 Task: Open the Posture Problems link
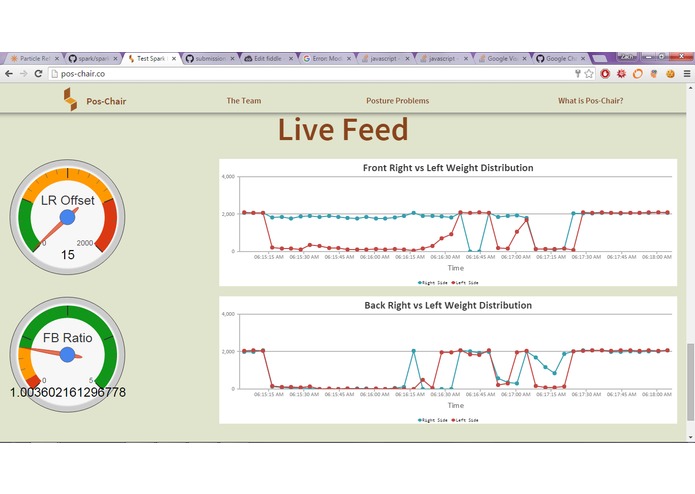click(x=398, y=101)
